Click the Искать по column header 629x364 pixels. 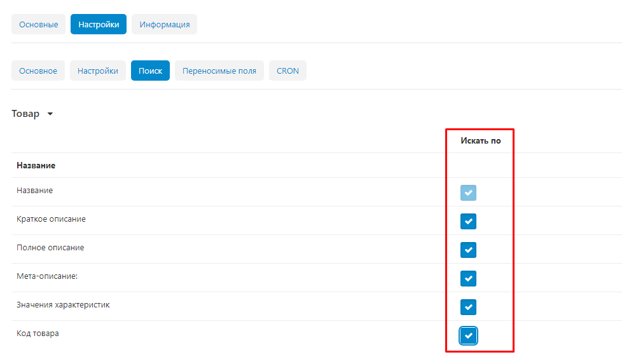coord(480,140)
